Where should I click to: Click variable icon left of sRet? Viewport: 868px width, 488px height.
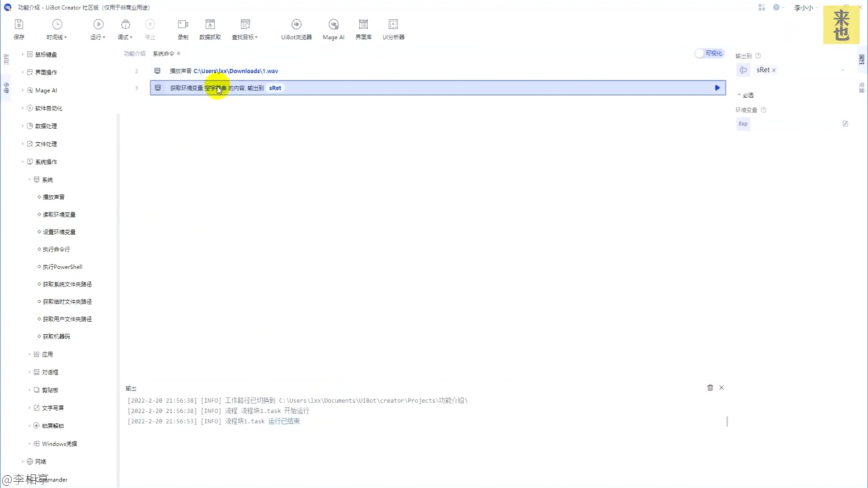click(x=743, y=70)
